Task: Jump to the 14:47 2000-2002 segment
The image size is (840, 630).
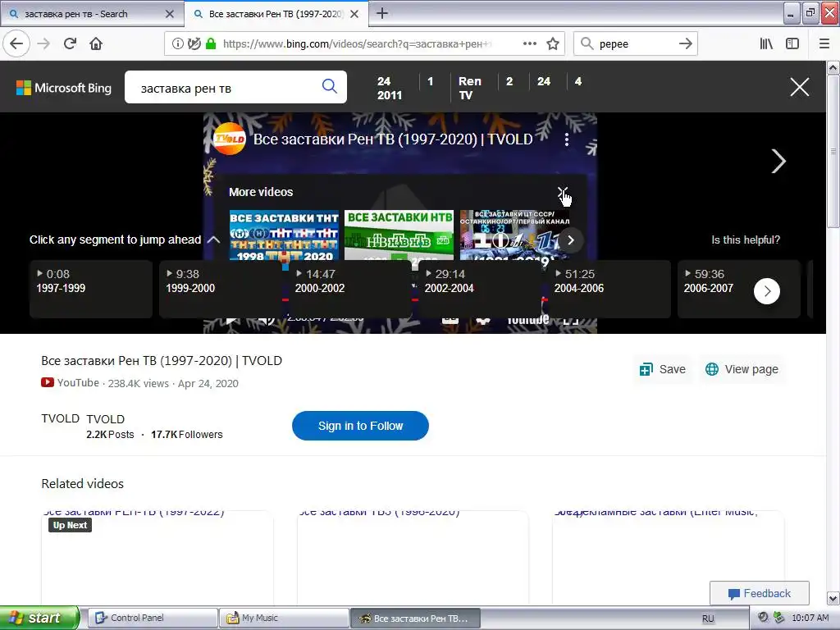Action: point(350,290)
